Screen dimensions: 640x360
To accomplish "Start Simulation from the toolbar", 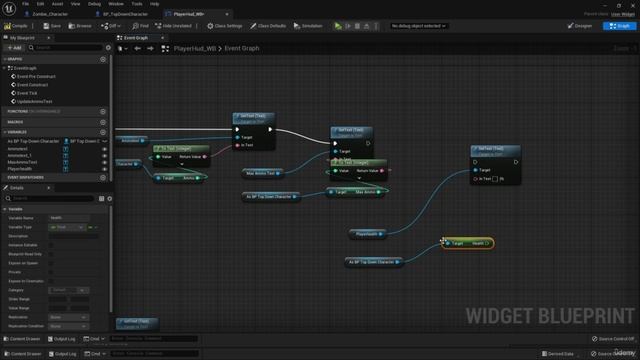I will point(308,26).
